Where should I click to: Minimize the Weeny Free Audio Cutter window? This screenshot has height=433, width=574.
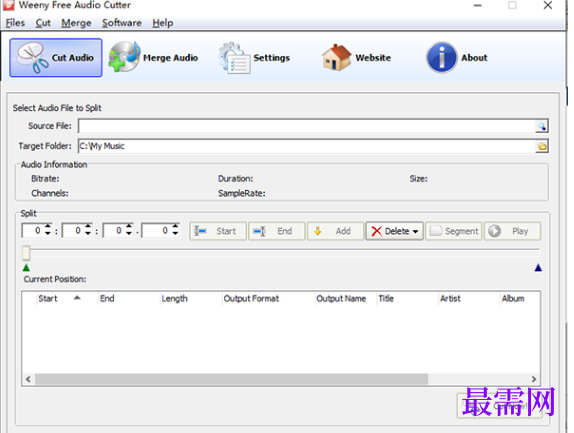click(477, 5)
